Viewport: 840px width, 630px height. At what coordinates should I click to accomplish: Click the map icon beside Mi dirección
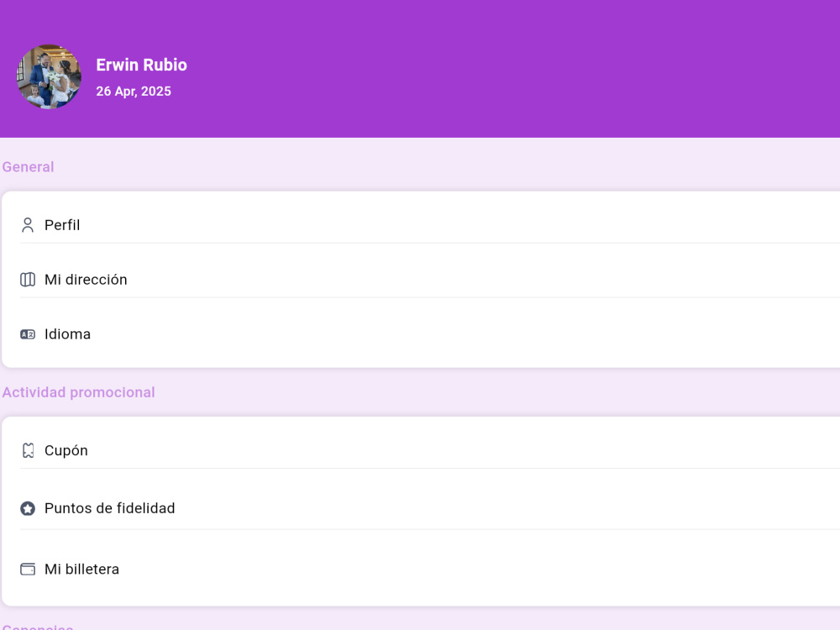coord(28,280)
